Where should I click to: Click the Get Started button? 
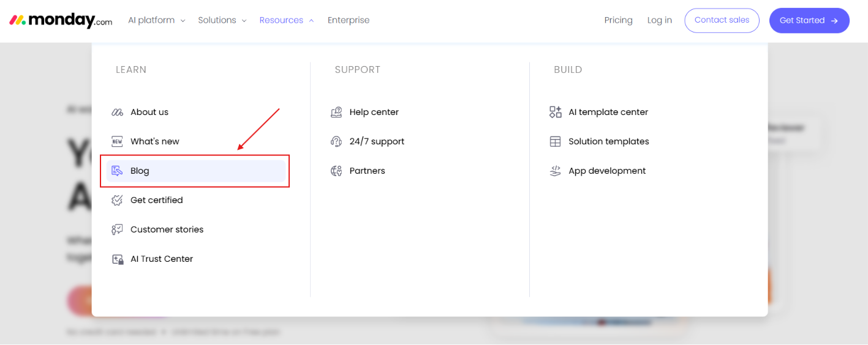[x=809, y=20]
